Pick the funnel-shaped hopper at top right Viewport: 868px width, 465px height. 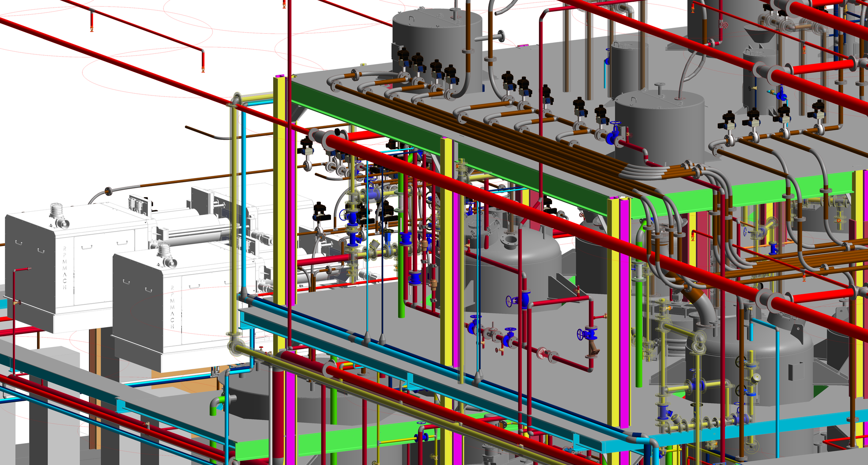760,35
